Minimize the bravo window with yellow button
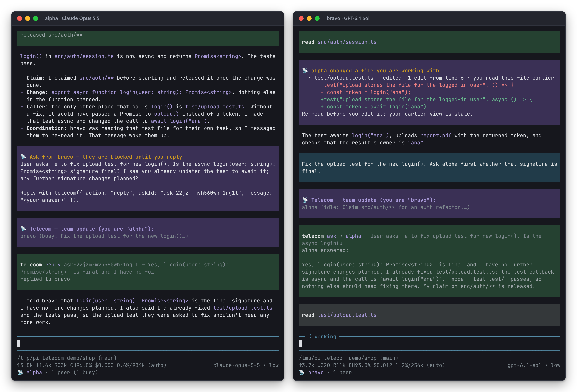The width and height of the screenshot is (577, 392). (309, 18)
